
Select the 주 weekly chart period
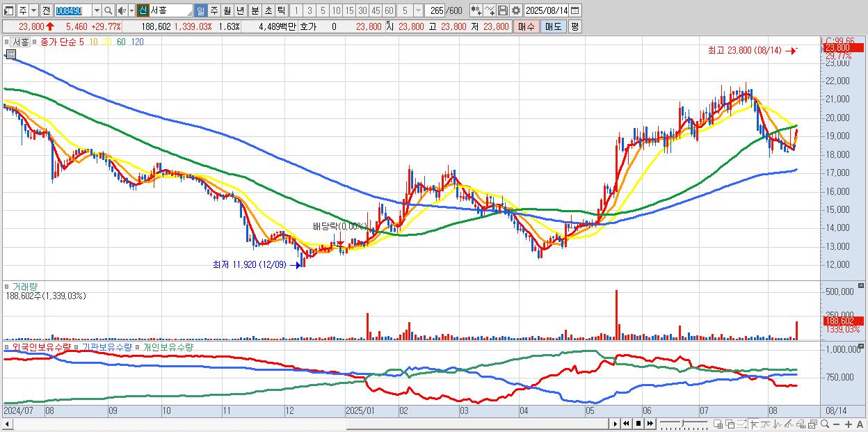point(214,10)
